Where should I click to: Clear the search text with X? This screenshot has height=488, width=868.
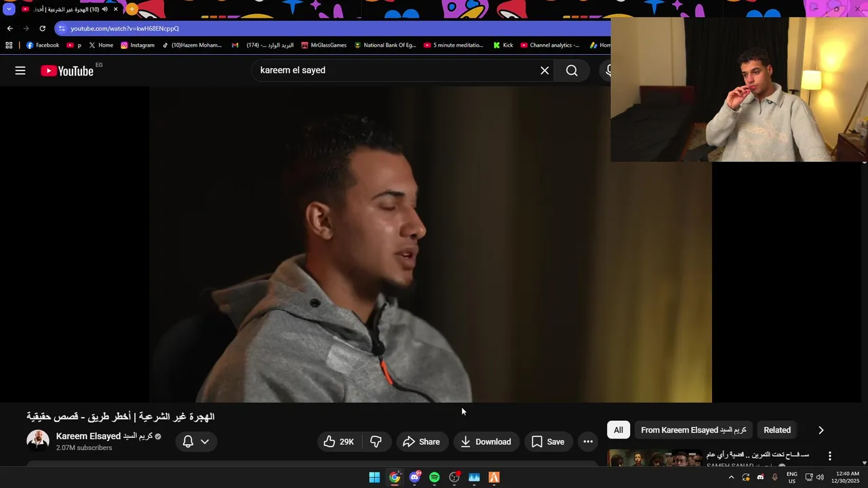pyautogui.click(x=545, y=70)
